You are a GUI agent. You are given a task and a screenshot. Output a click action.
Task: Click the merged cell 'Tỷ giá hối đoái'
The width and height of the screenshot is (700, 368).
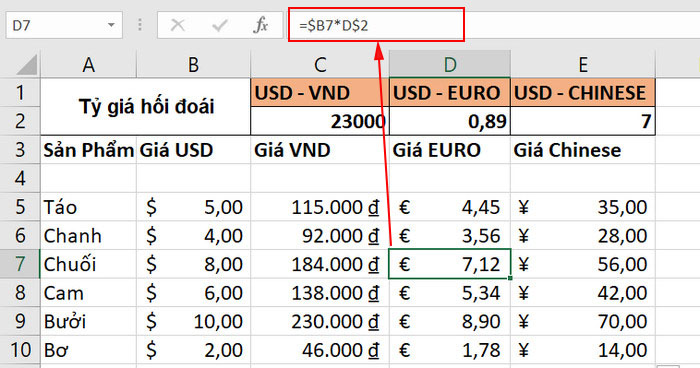point(146,107)
